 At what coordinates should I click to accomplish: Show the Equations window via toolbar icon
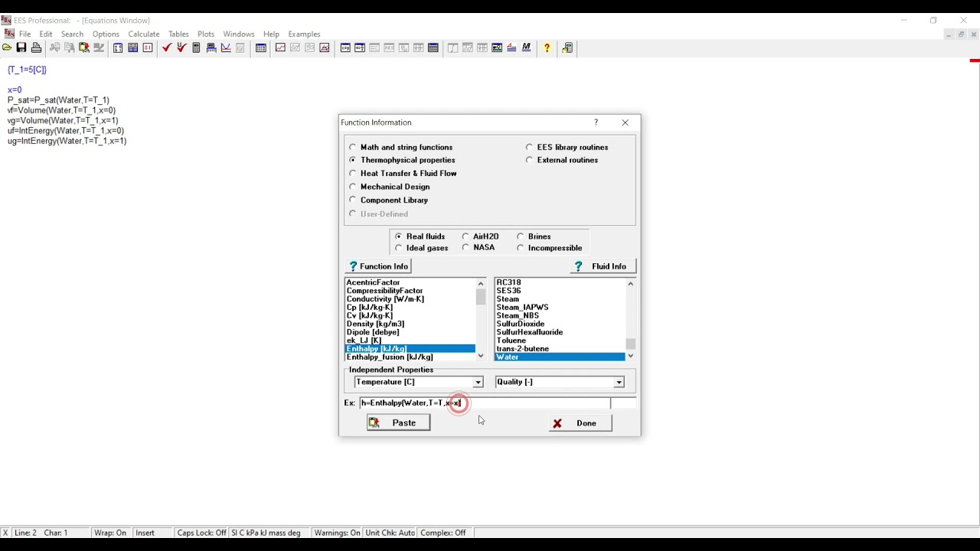345,47
